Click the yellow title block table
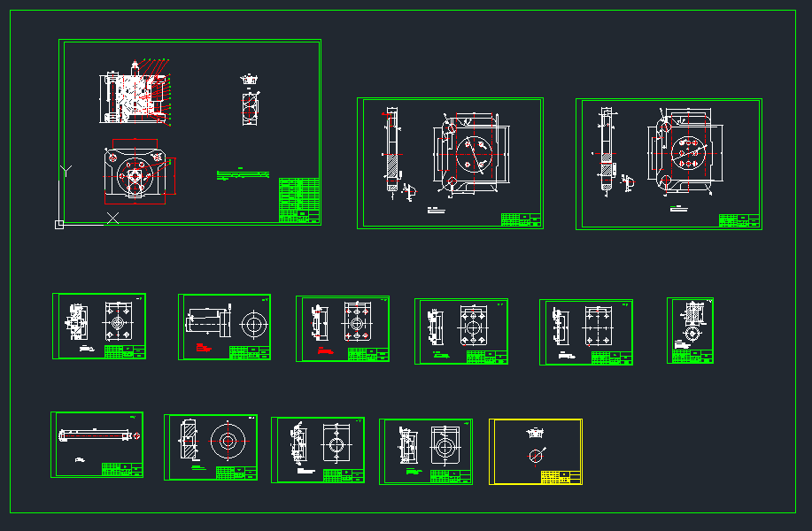Image resolution: width=812 pixels, height=531 pixels. click(x=561, y=477)
